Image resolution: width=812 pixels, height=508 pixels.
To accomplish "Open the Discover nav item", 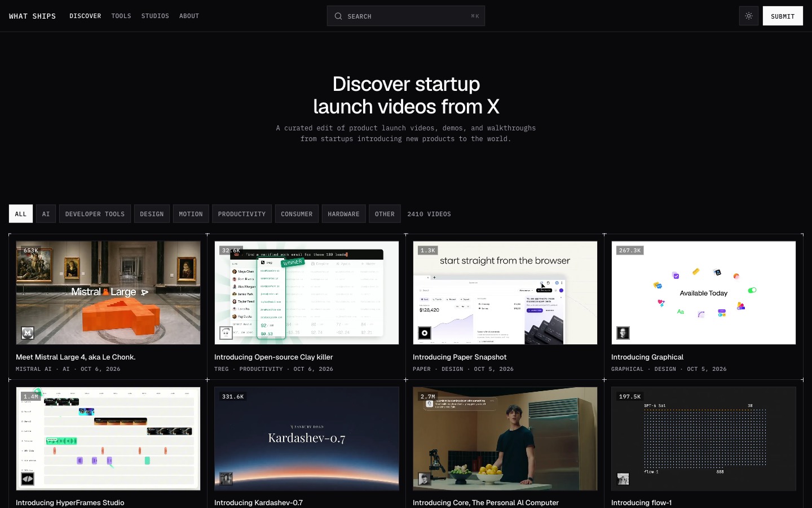I will (x=85, y=16).
